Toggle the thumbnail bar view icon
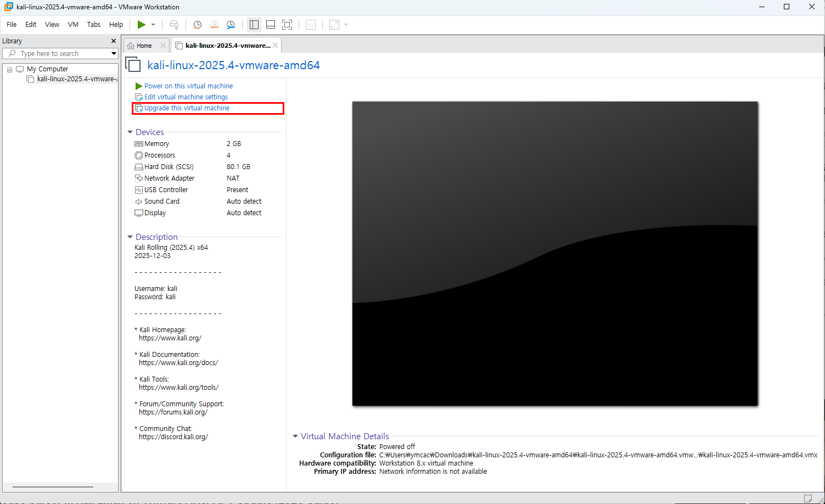Viewport: 825px width, 504px height. click(271, 25)
